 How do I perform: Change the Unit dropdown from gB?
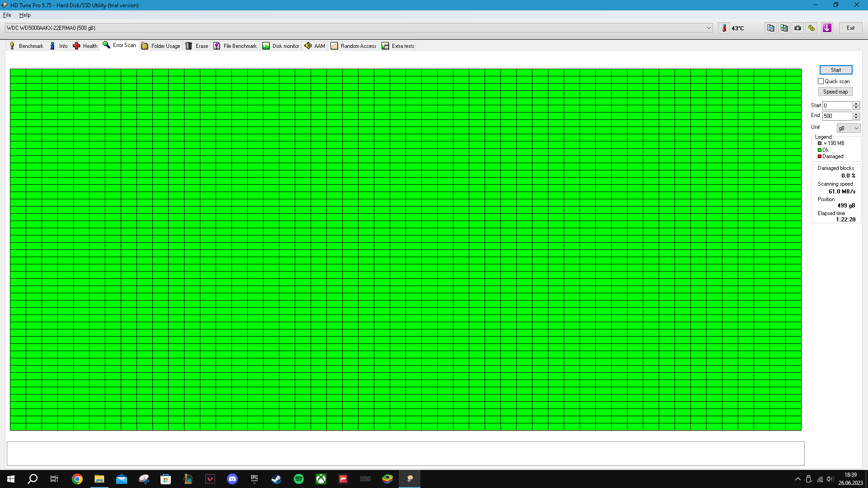[848, 128]
